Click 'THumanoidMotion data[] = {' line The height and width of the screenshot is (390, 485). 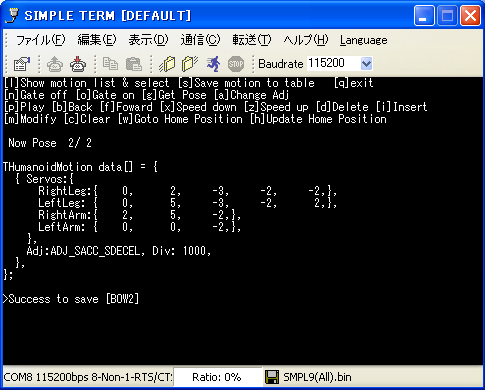click(x=80, y=167)
